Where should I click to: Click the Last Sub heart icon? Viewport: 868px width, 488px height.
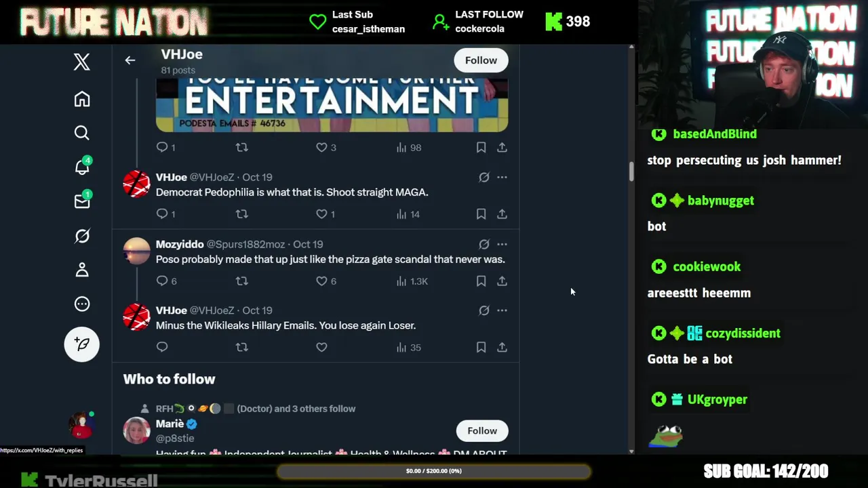tap(317, 22)
